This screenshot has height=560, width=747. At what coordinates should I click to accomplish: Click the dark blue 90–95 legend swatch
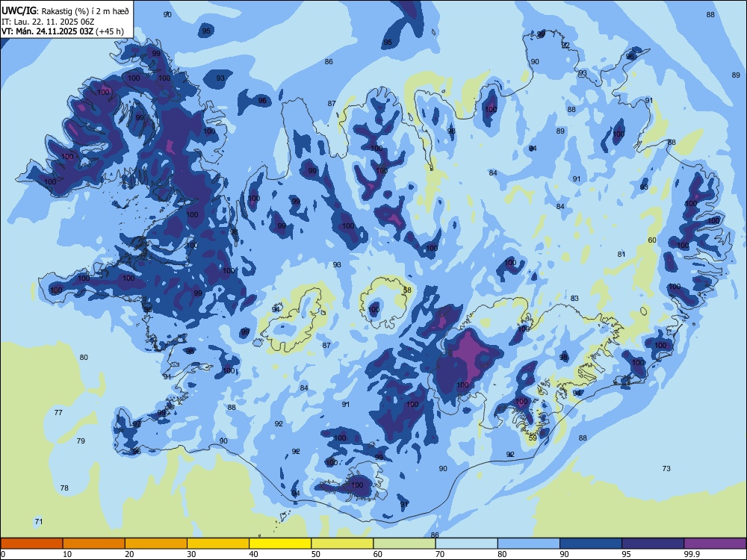591,544
